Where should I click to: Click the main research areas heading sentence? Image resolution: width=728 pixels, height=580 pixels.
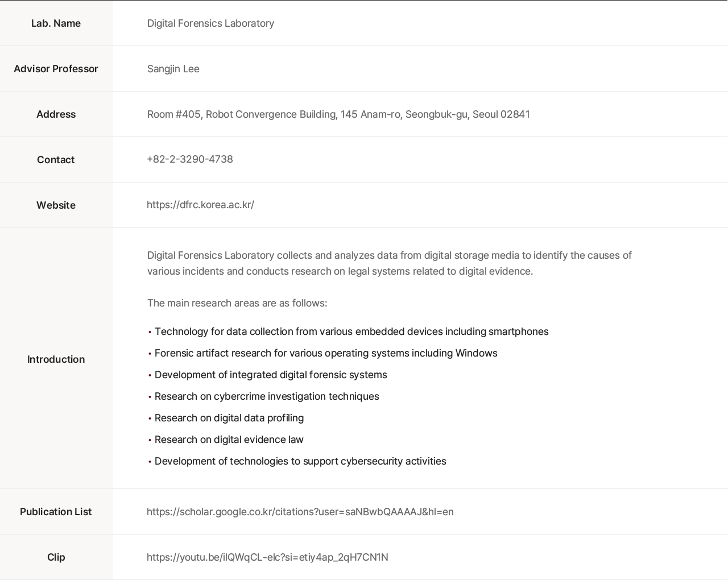point(237,303)
